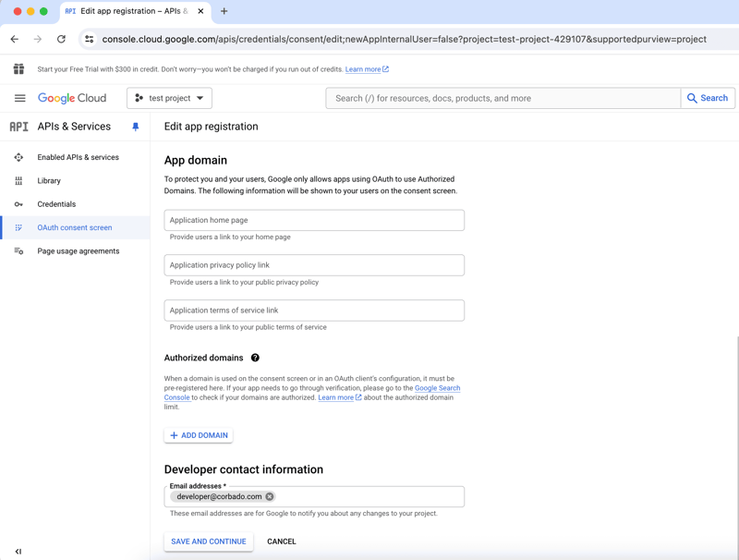The width and height of the screenshot is (739, 560).
Task: Click the Enabled APIs & services icon
Action: (18, 157)
